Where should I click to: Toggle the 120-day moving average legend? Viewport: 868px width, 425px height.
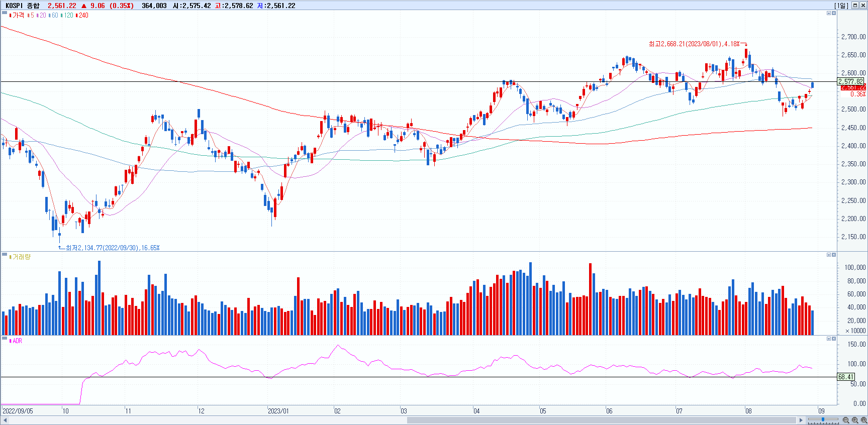click(67, 16)
